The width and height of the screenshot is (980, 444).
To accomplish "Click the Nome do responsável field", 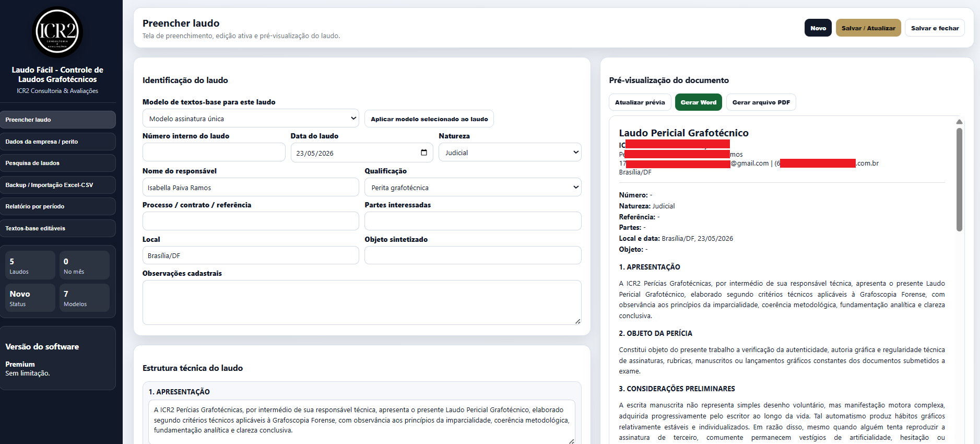I will click(251, 187).
